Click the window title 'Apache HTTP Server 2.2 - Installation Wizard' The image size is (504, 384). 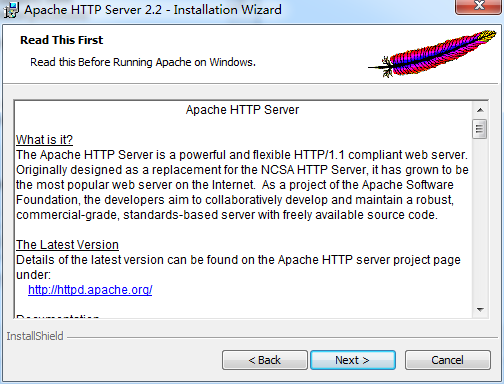pos(153,10)
